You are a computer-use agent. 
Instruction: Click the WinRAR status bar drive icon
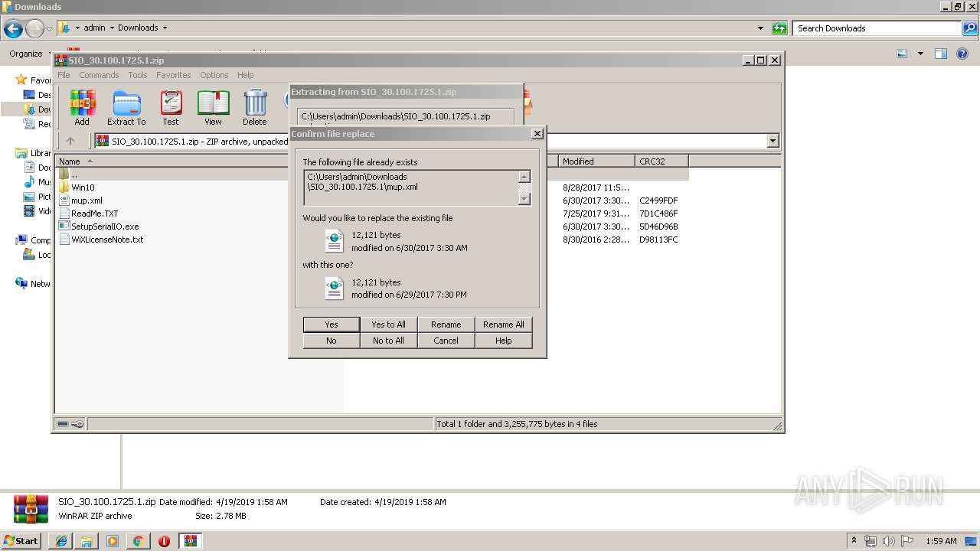click(x=64, y=424)
